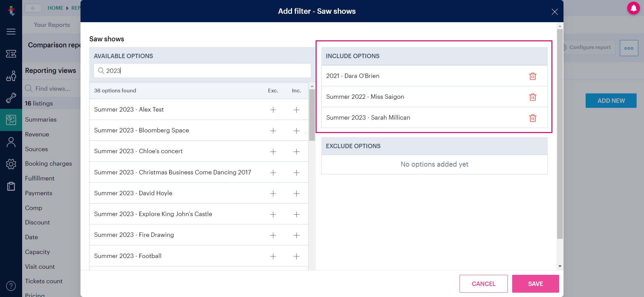The width and height of the screenshot is (644, 297).
Task: Open the products sidebar icon
Action: [11, 76]
